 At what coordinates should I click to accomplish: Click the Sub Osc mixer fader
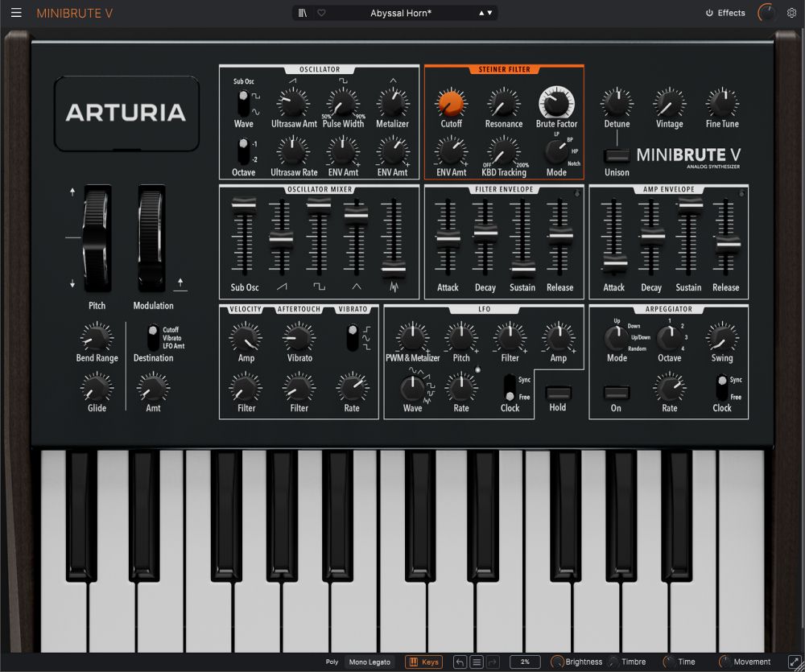[x=244, y=204]
